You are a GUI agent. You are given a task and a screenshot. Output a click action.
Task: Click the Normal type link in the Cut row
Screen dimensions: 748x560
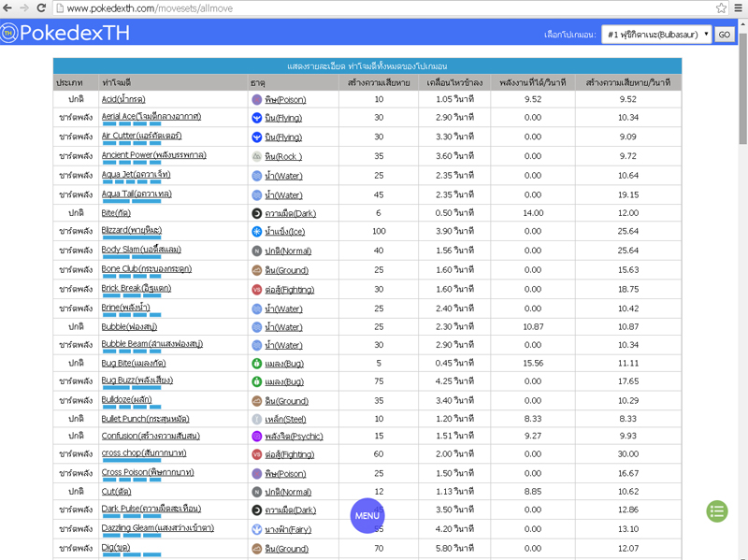[288, 492]
